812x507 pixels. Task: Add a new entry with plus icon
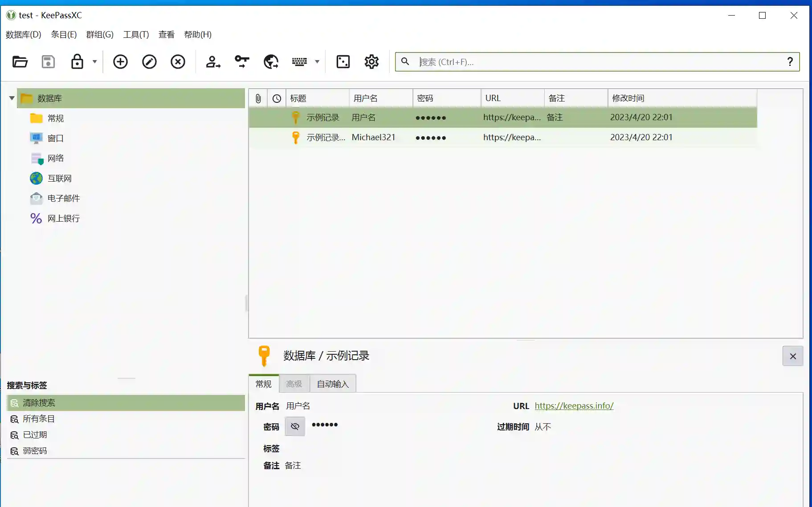point(120,61)
